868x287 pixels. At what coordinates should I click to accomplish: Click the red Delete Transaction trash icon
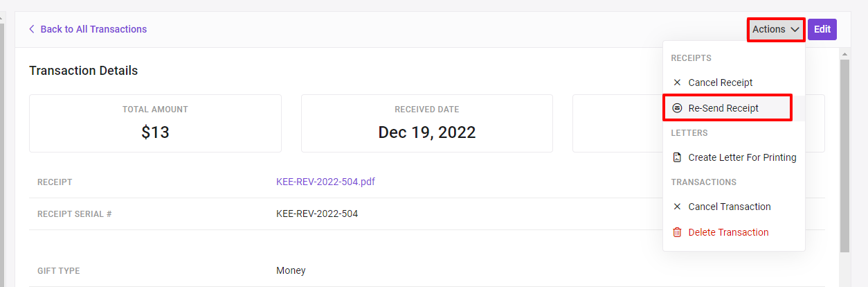(x=677, y=232)
